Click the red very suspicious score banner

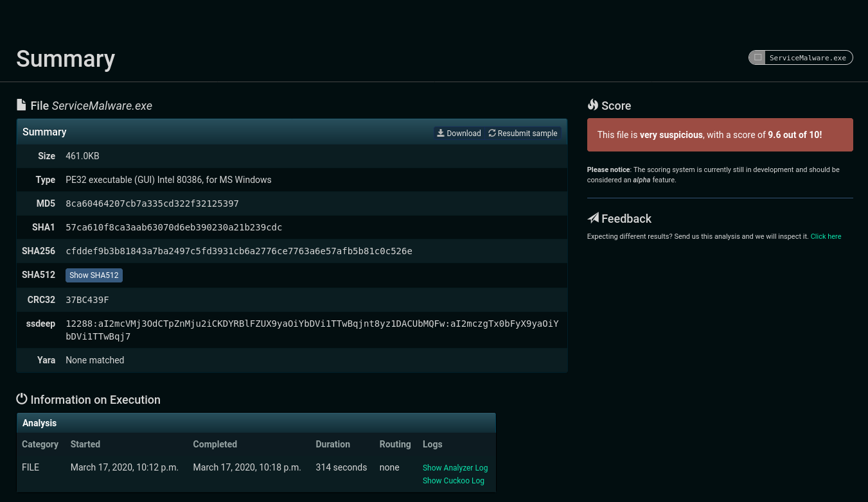coord(720,135)
